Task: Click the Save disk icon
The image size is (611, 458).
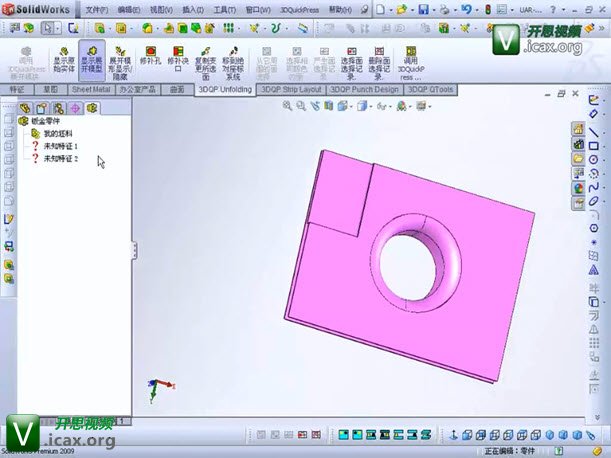Action: click(424, 9)
